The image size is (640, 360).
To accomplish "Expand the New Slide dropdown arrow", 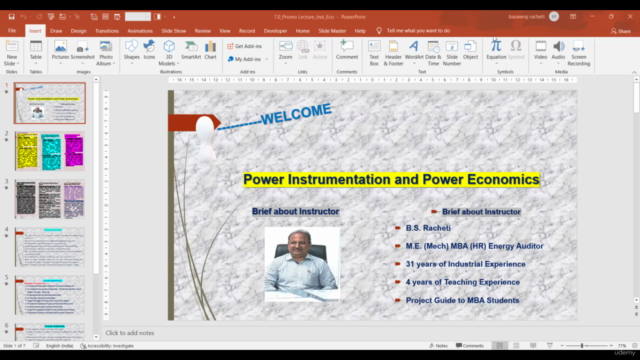I will 18,64.
